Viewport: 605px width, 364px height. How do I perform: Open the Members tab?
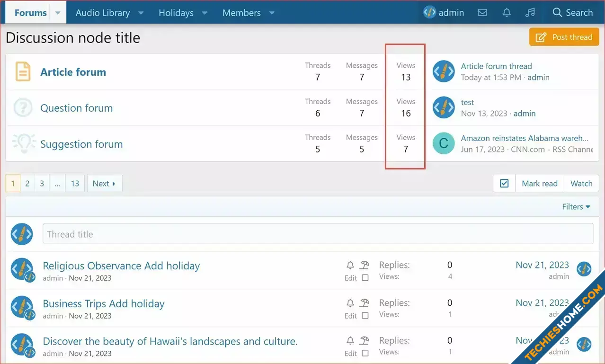coord(241,13)
